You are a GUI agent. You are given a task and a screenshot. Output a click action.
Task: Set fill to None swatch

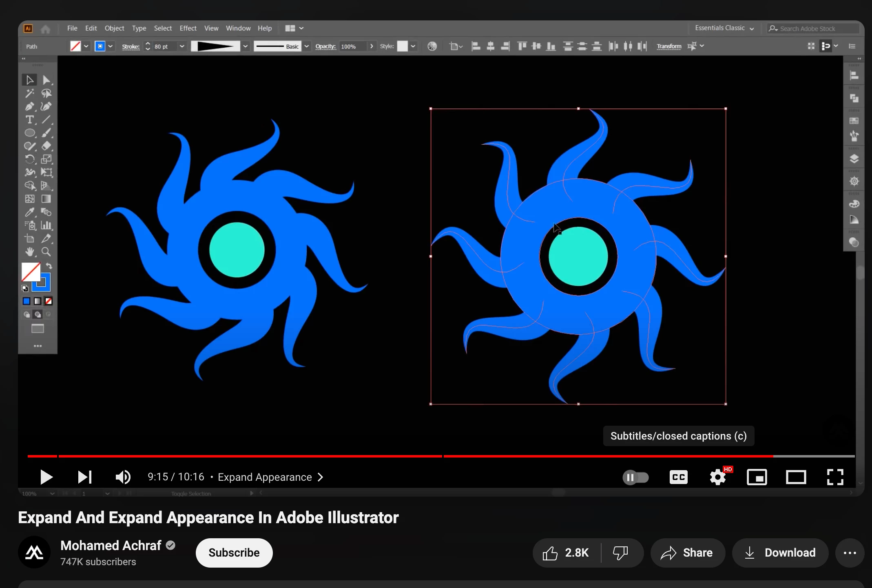point(49,301)
